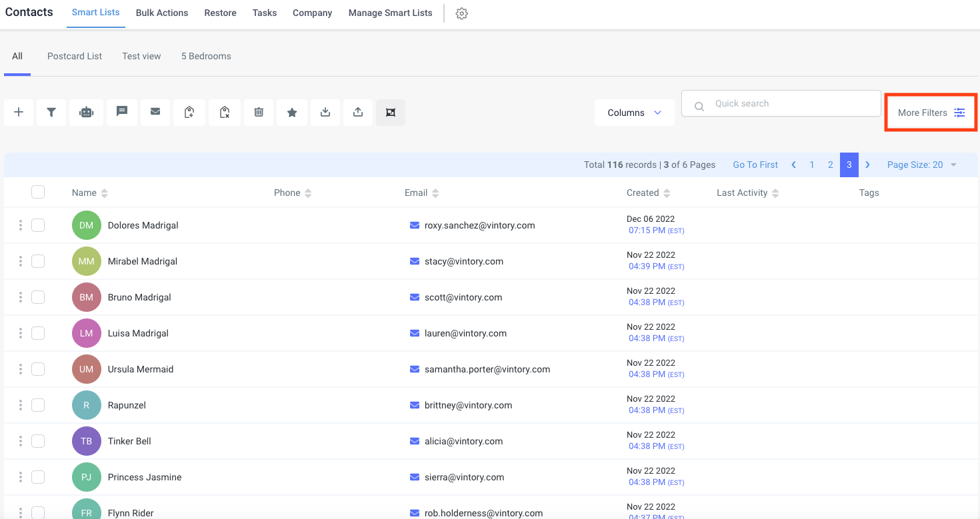Click the current page 3 button
The width and height of the screenshot is (980, 519).
click(x=849, y=165)
